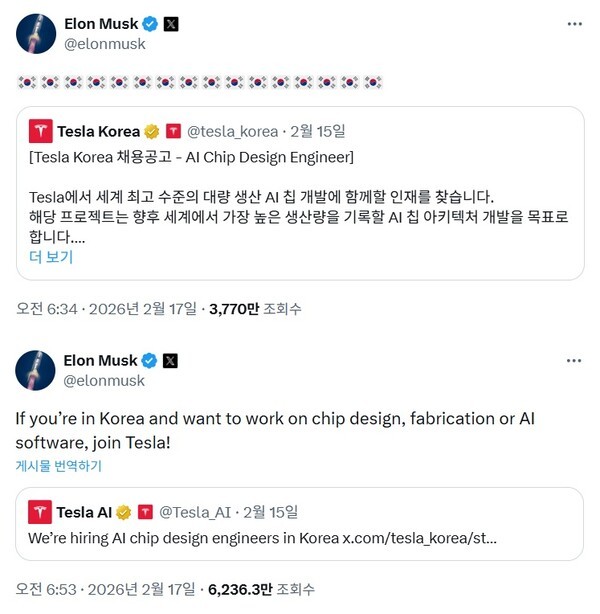Click the gold verified badge next to Tesla AI
Image resolution: width=600 pixels, height=614 pixels.
coord(124,512)
